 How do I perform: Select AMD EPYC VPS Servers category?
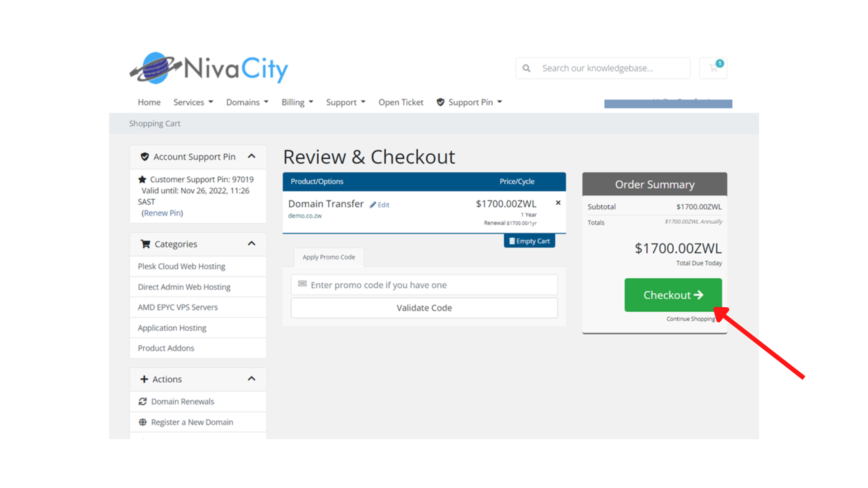pos(198,307)
